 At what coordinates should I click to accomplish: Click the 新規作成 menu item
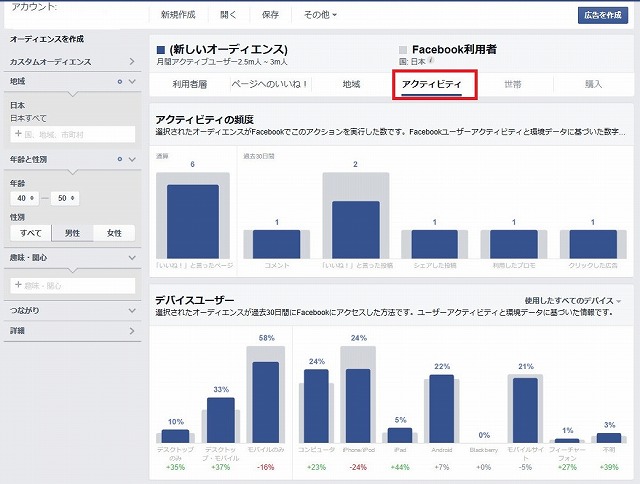click(x=178, y=15)
